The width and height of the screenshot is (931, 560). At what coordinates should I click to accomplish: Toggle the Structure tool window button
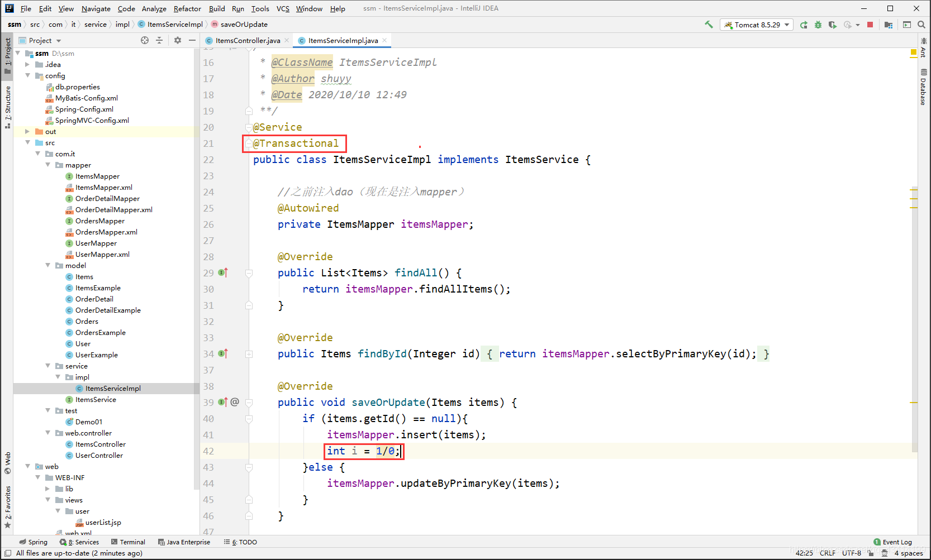(x=7, y=107)
